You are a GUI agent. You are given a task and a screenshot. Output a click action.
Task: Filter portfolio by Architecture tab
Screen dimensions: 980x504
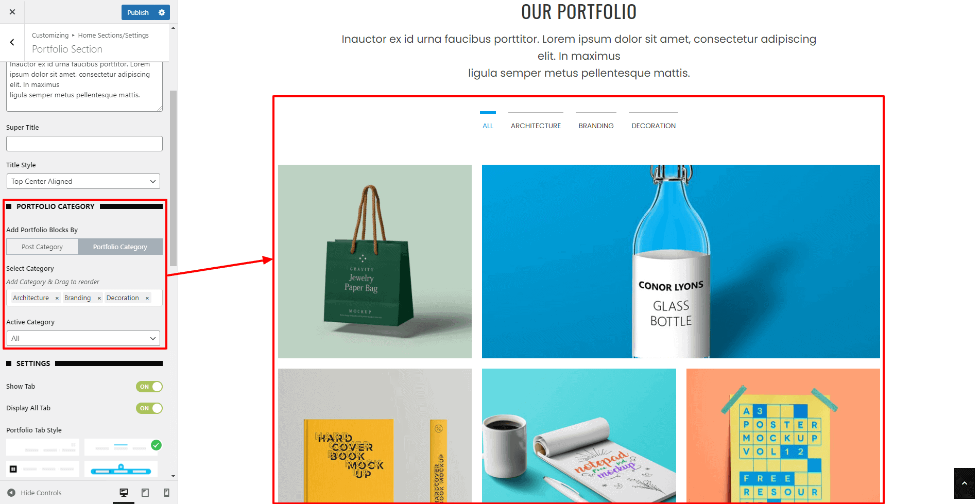pos(536,126)
